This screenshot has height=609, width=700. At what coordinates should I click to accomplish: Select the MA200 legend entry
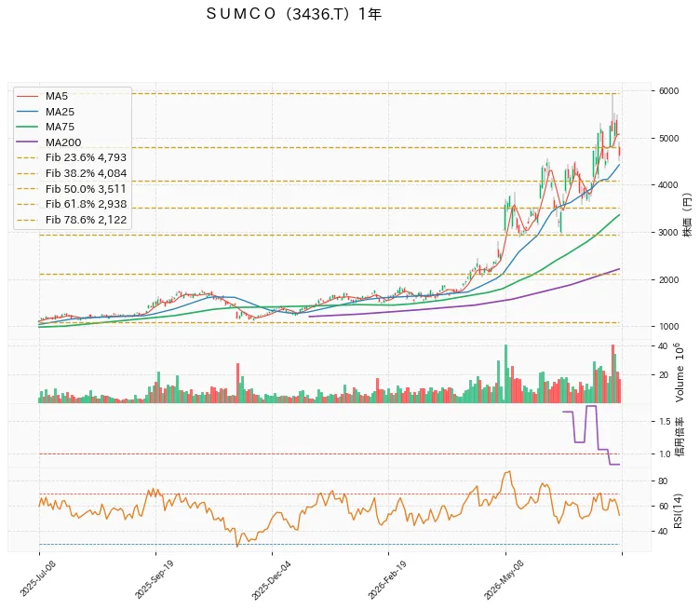click(48, 142)
